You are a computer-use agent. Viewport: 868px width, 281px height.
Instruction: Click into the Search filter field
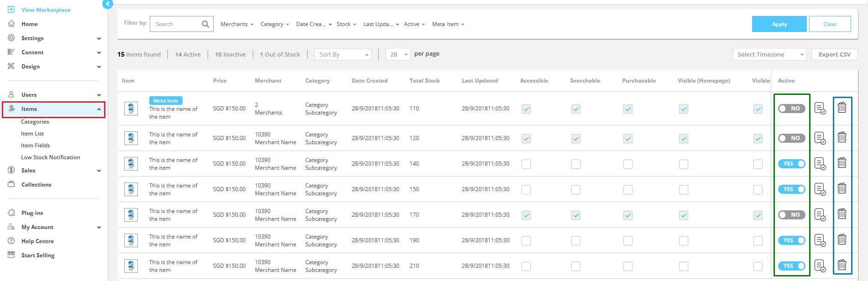click(177, 24)
